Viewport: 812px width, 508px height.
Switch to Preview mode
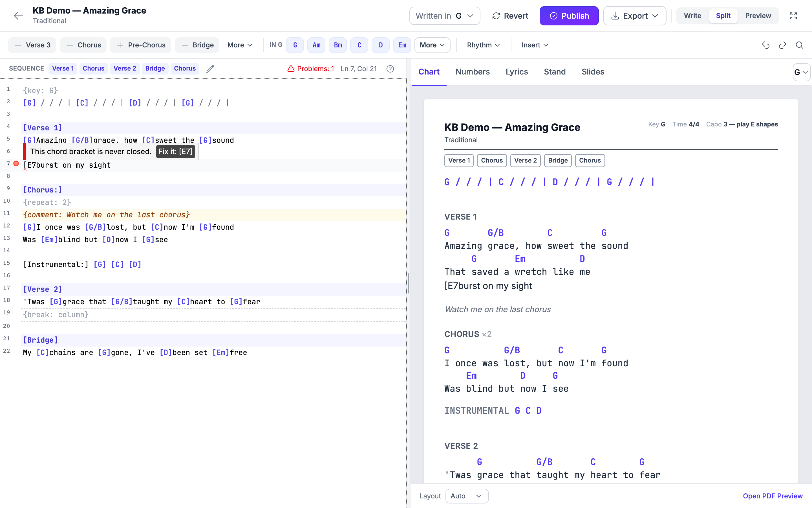click(x=758, y=16)
